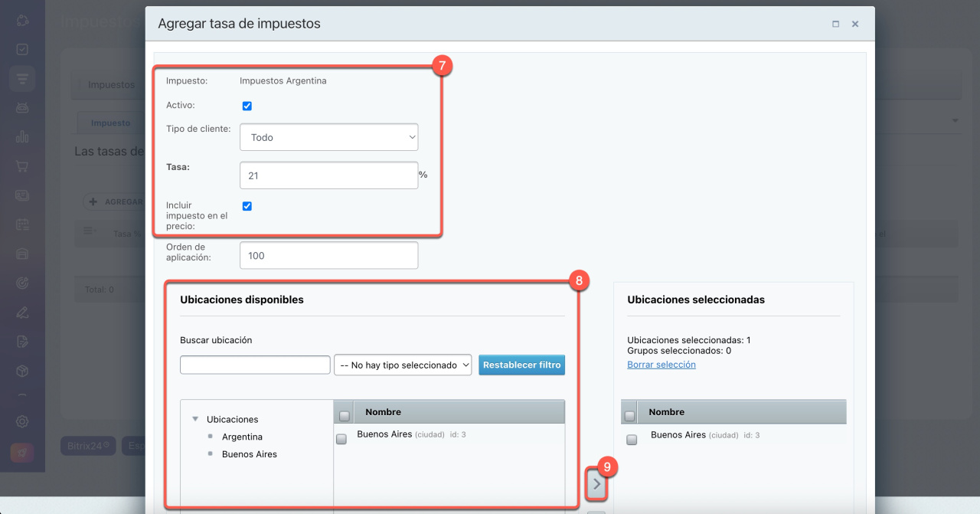
Task: Collapse the Ubicaciones tree node
Action: tap(195, 419)
